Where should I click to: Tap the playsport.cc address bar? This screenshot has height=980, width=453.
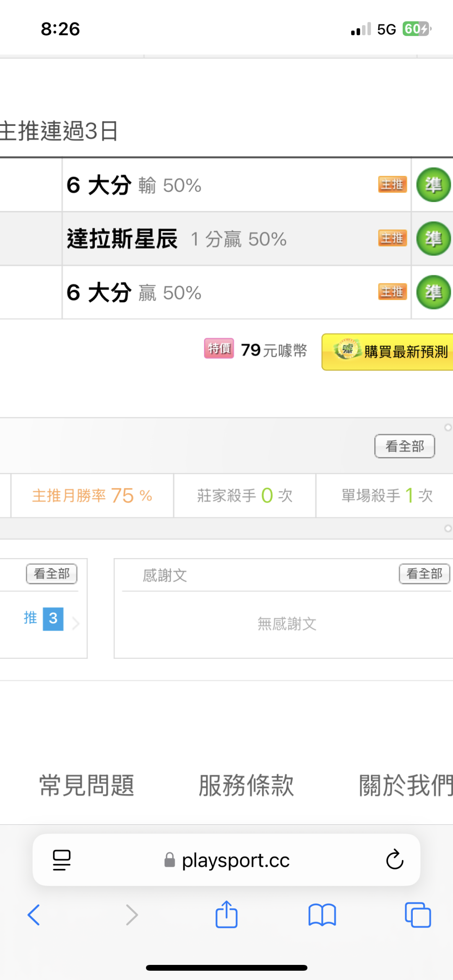coord(235,860)
